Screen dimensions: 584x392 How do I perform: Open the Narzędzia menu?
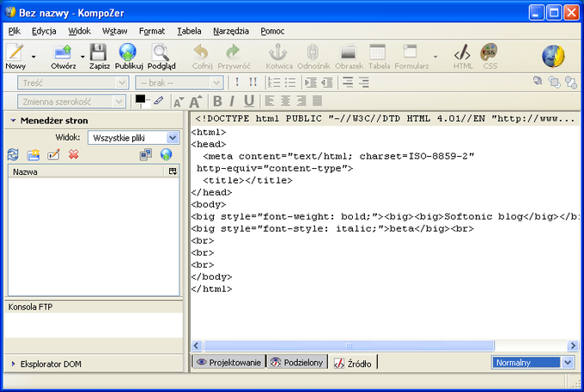231,31
